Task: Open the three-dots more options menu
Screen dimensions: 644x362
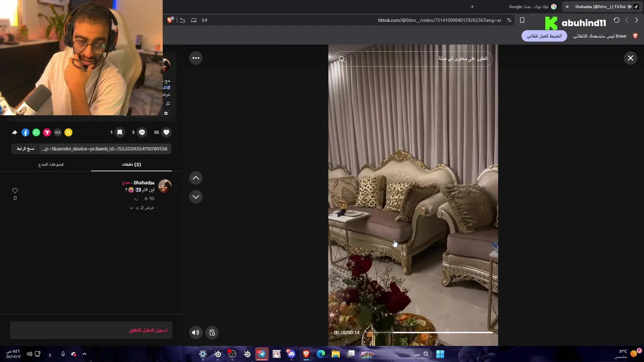Action: click(x=196, y=58)
